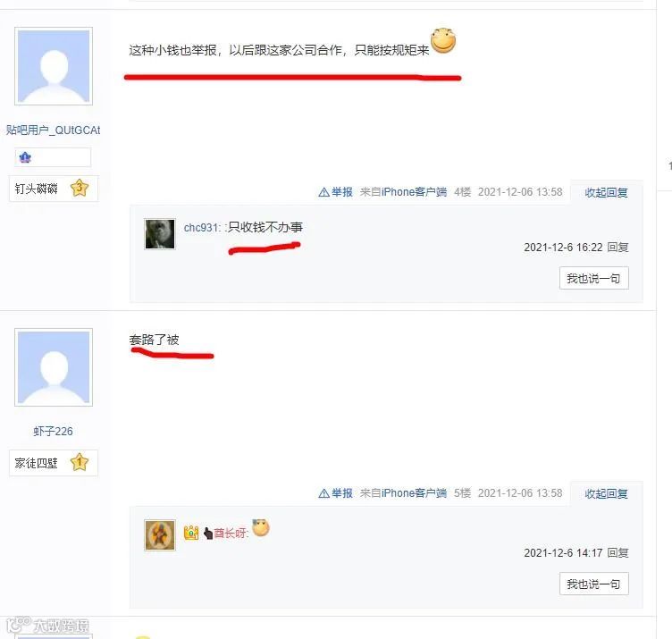Viewport: 672px width, 639px height.
Task: Click the blue medal icon under 贴吧用户_QUtGCAt
Action: [25, 157]
